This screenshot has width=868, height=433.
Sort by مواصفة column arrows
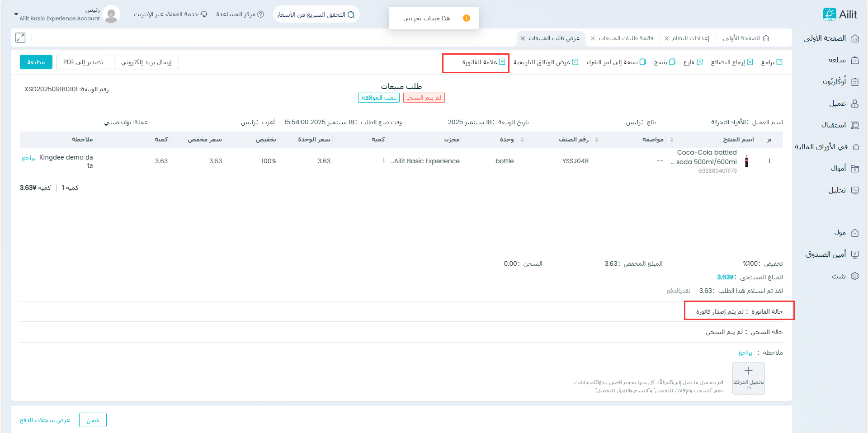pos(671,140)
